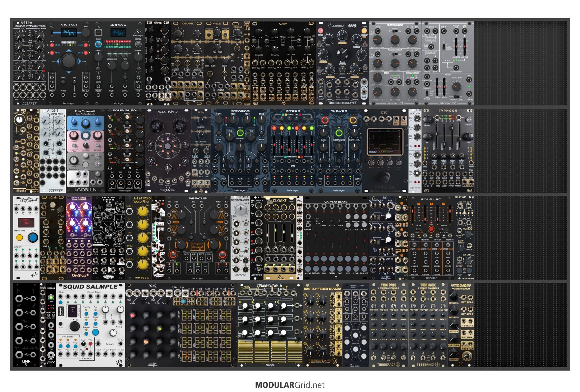Select the gold øchd module

click(26, 151)
